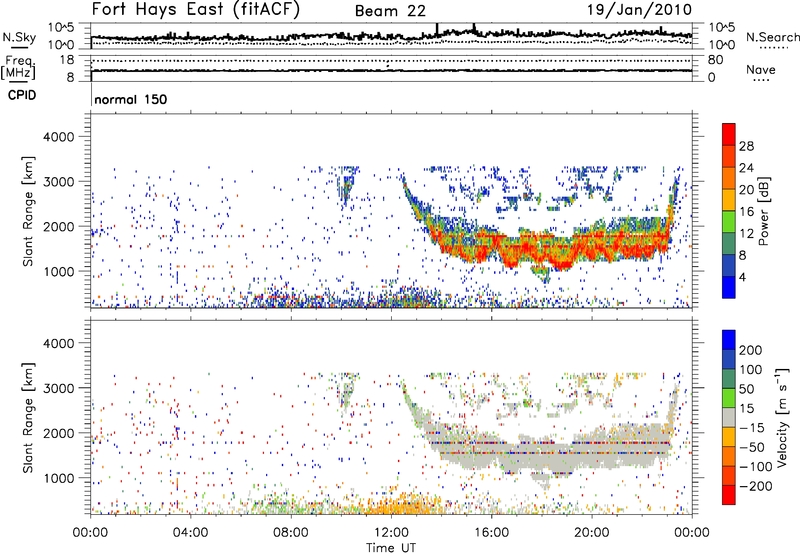Click the '4000' tick of the power panel

[58, 137]
